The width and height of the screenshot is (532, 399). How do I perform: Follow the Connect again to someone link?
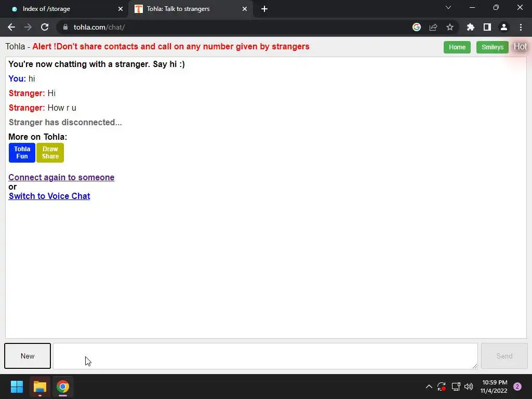(61, 177)
